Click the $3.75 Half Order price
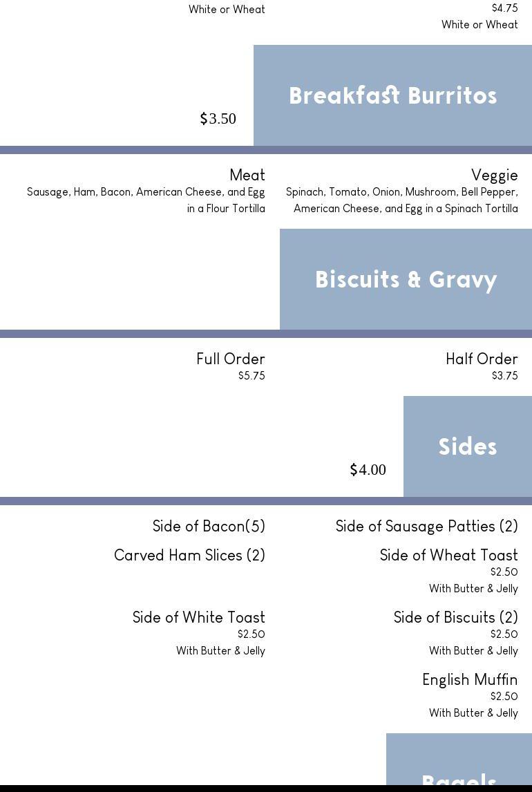 point(504,376)
